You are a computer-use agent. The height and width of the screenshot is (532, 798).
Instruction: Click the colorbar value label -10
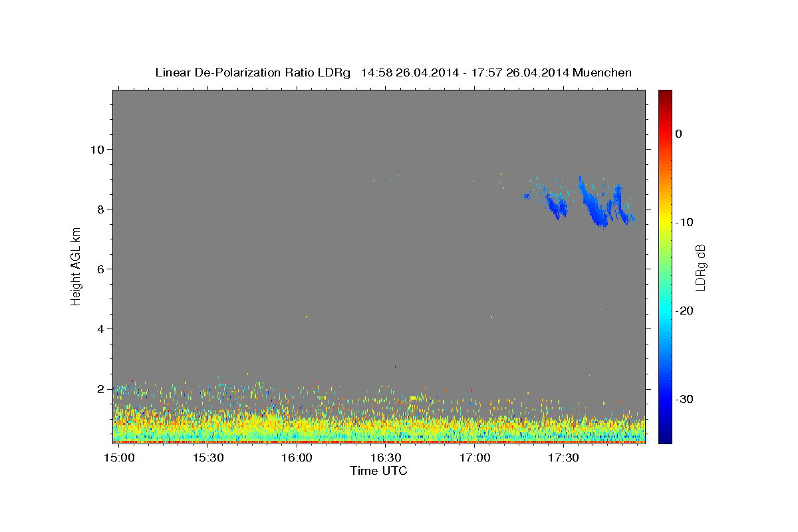pos(685,222)
